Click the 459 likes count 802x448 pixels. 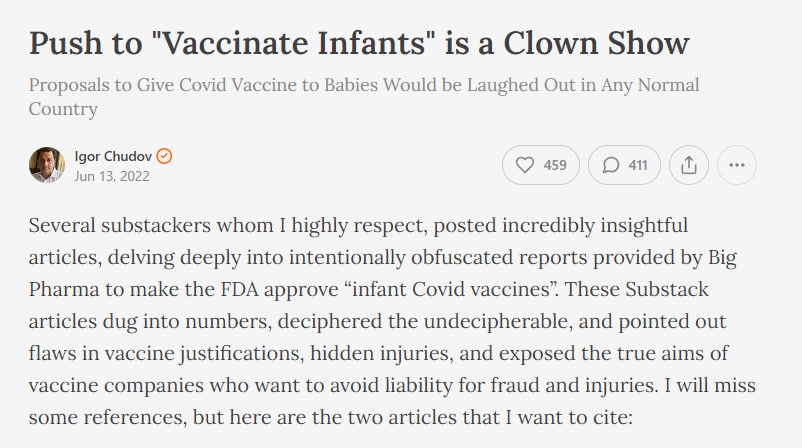[x=555, y=165]
